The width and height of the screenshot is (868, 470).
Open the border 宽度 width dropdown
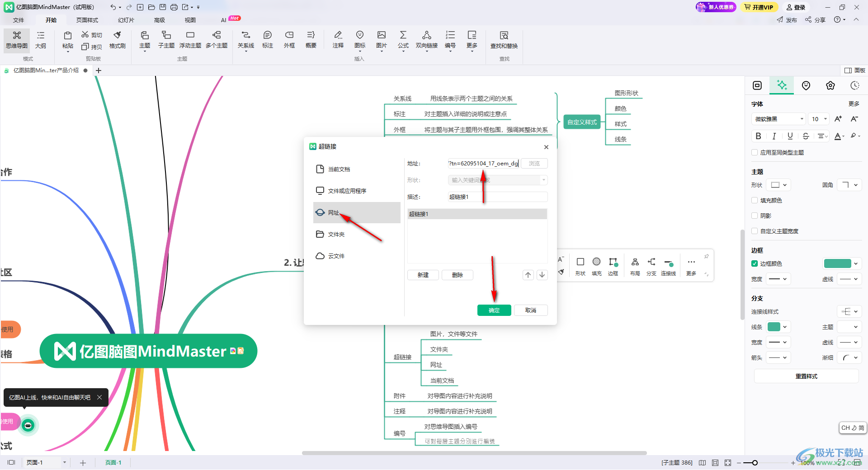click(x=778, y=279)
